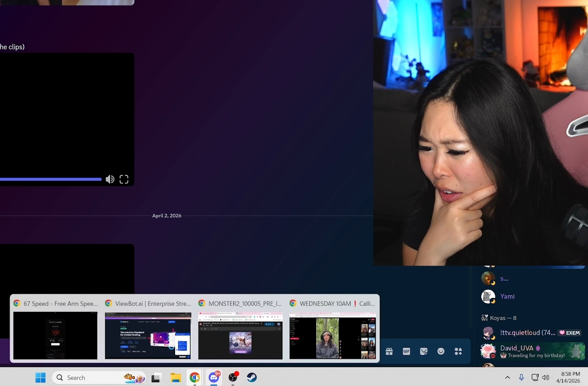Click the '67 Speed - Free Arm Spee...' preview title
This screenshot has height=386, width=588.
[x=61, y=303]
